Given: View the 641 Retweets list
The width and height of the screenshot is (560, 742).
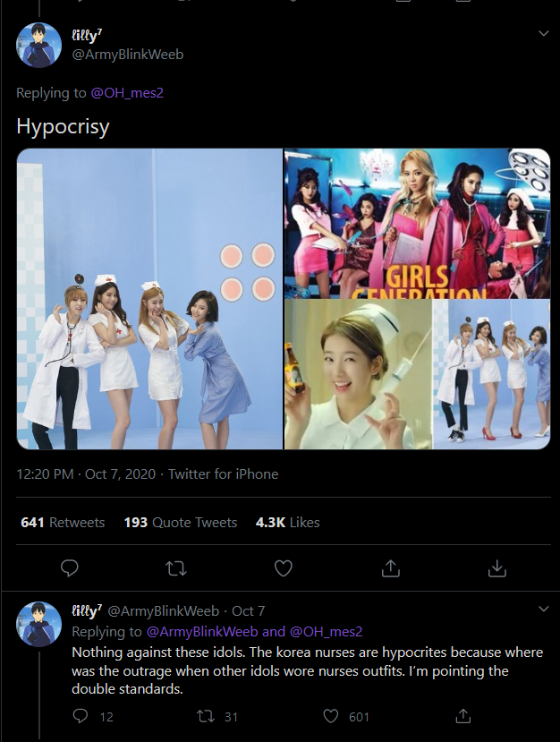Looking at the screenshot, I should [x=63, y=523].
